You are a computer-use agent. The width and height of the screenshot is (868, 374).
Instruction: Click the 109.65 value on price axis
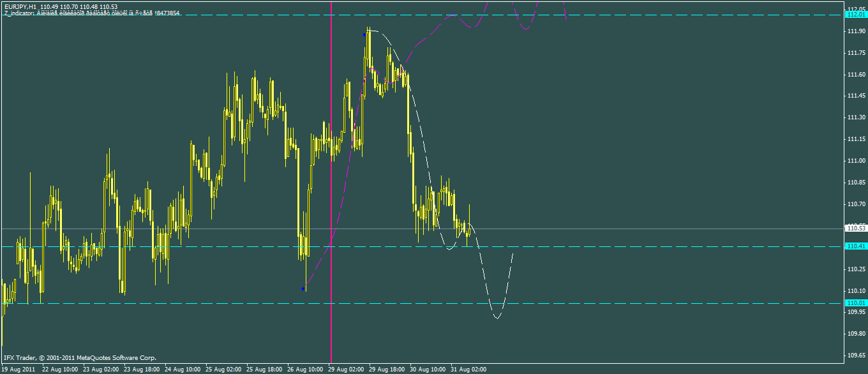[856, 355]
